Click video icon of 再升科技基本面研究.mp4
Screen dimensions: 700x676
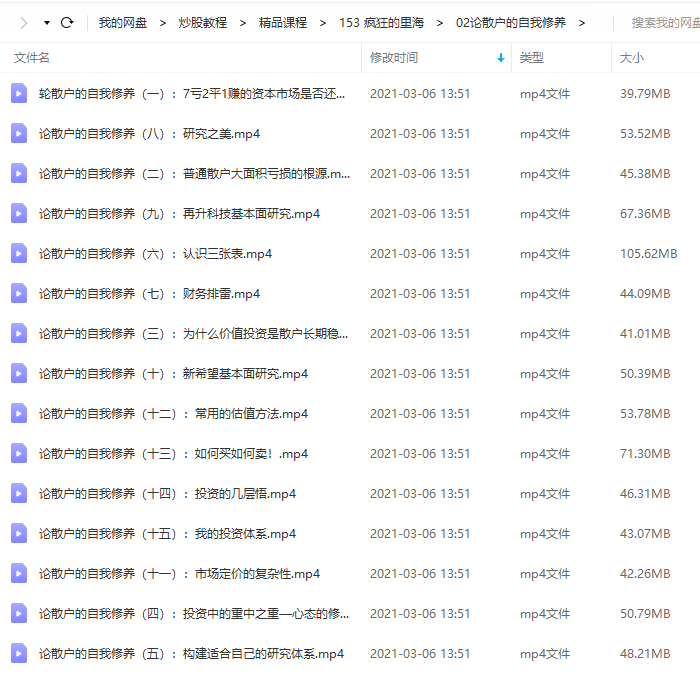point(19,213)
